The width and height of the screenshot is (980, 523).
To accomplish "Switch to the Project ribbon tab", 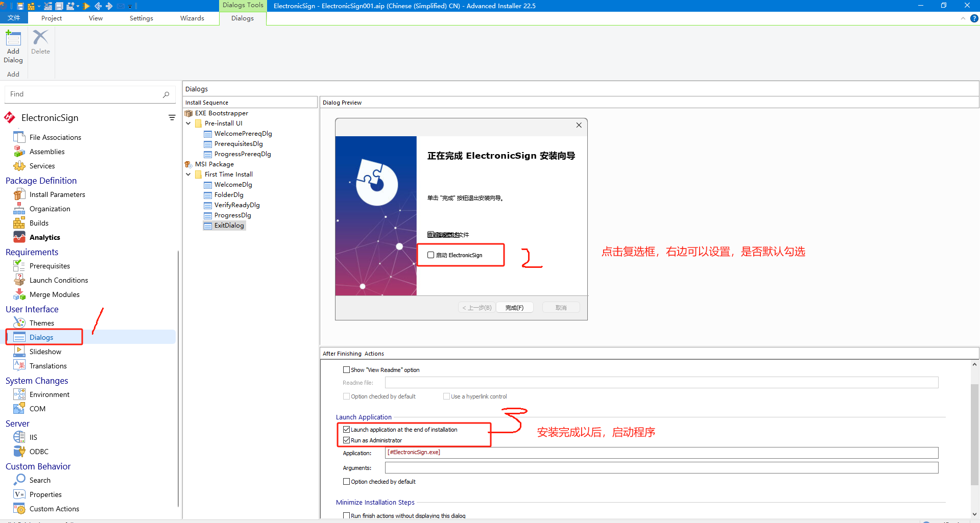I will [x=52, y=18].
